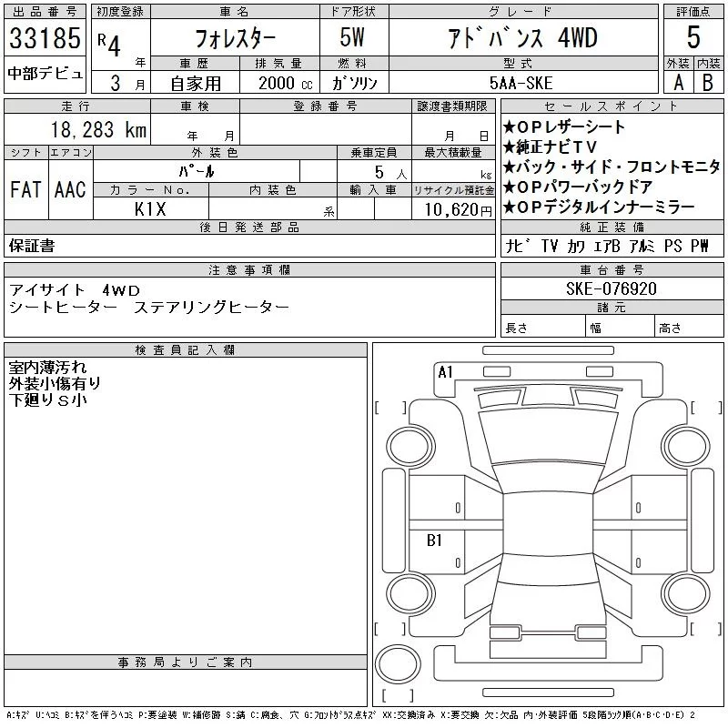Click the note シートヒーター ステアリングヒーター
The image size is (728, 728).
point(149,307)
